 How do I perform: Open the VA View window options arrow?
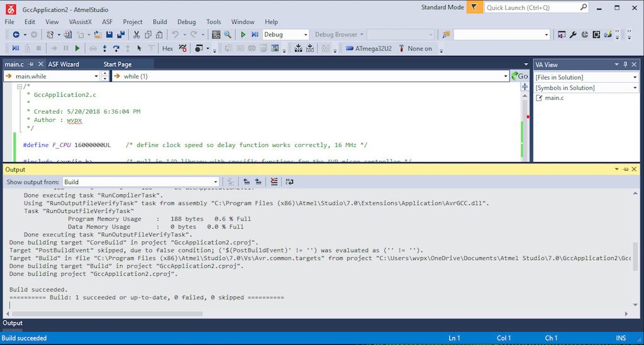coord(616,64)
